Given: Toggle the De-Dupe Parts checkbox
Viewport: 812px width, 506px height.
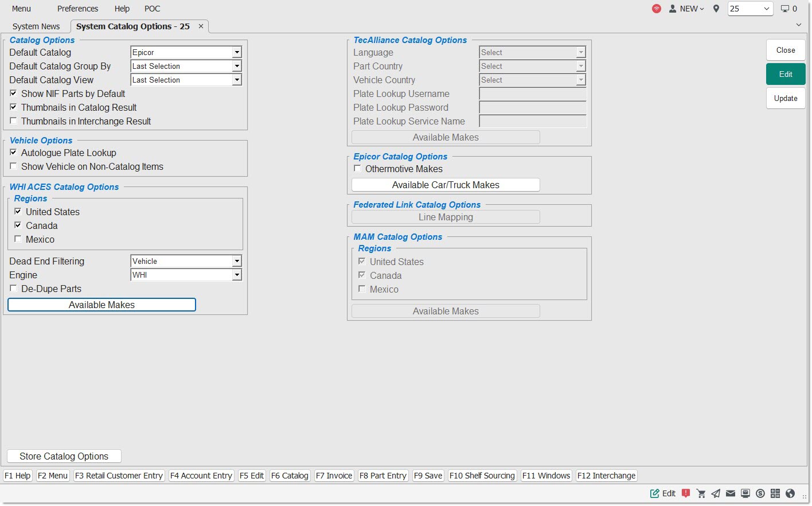Looking at the screenshot, I should click(14, 289).
